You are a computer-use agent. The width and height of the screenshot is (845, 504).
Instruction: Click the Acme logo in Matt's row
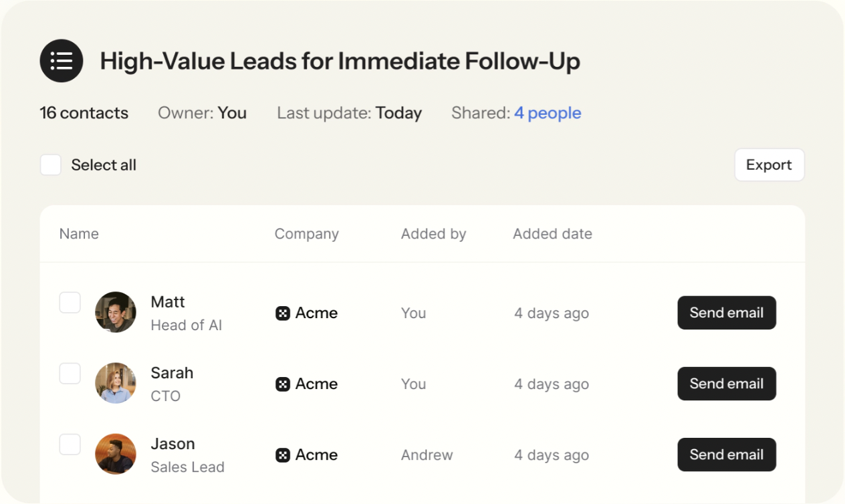[283, 313]
